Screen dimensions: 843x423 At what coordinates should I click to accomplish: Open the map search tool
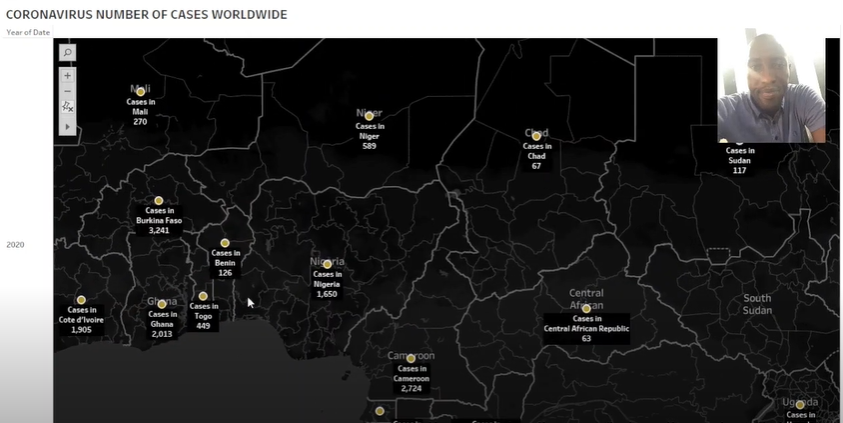68,53
